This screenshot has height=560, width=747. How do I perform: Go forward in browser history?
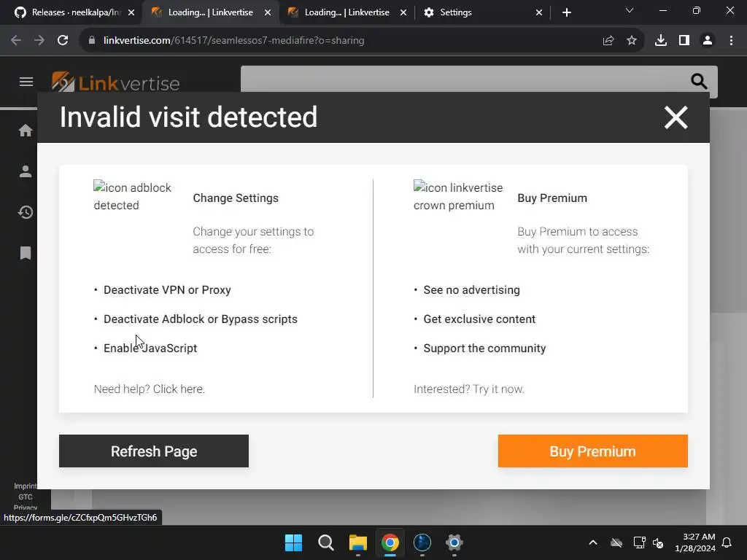pos(39,41)
